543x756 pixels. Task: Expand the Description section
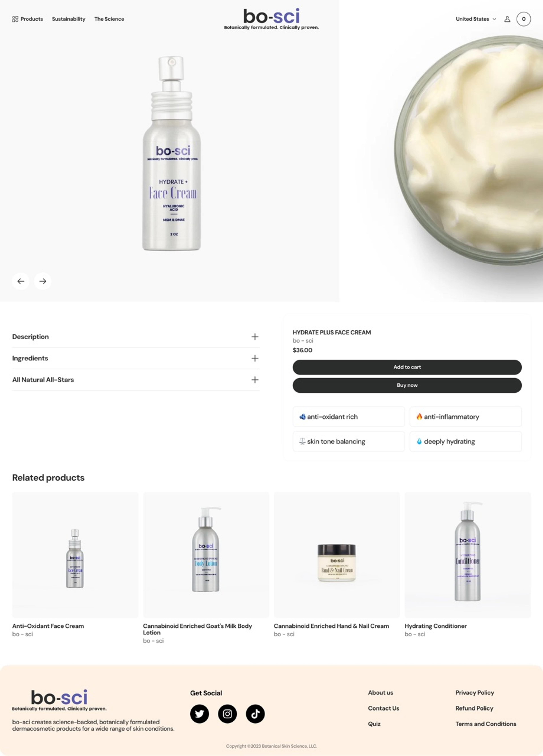[x=136, y=337]
